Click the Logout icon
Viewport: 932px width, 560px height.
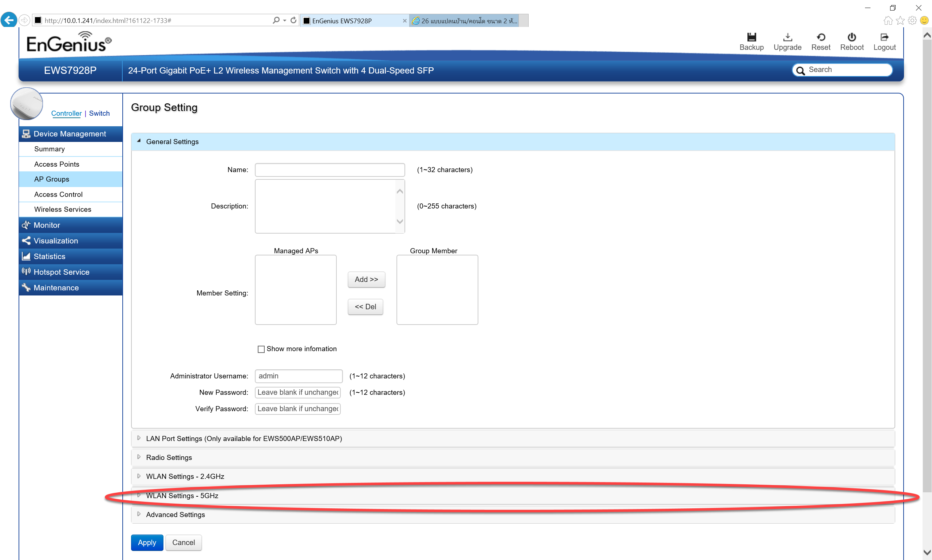tap(884, 37)
